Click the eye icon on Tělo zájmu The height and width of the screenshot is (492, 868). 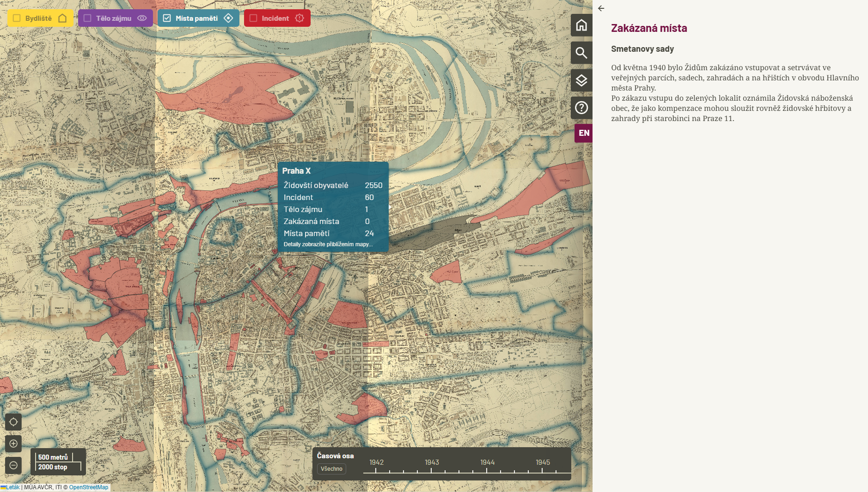[142, 18]
